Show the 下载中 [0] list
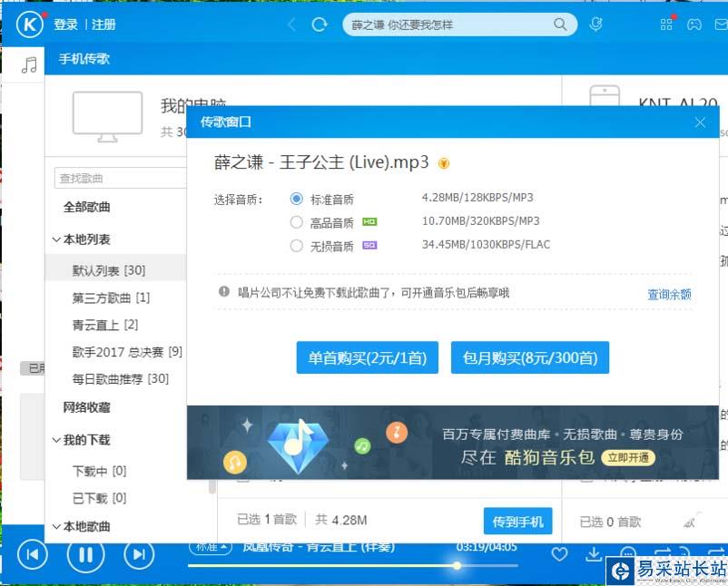728x586 pixels. tap(99, 471)
